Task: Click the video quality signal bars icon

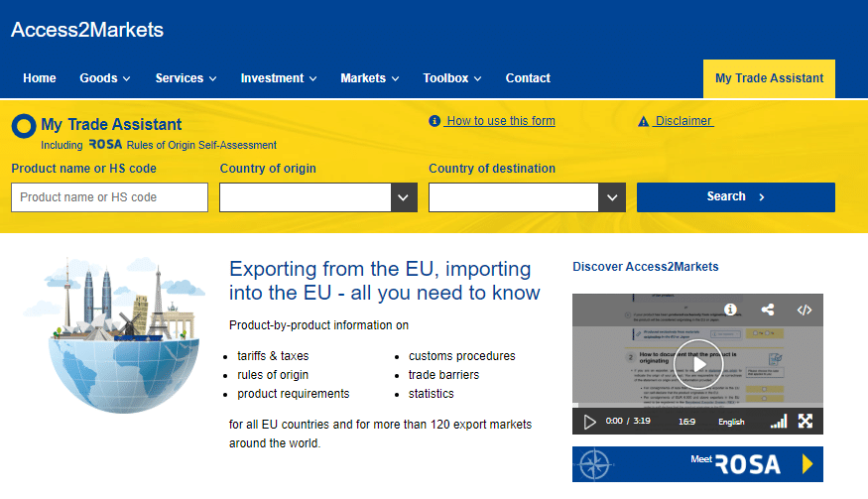Action: tap(779, 422)
